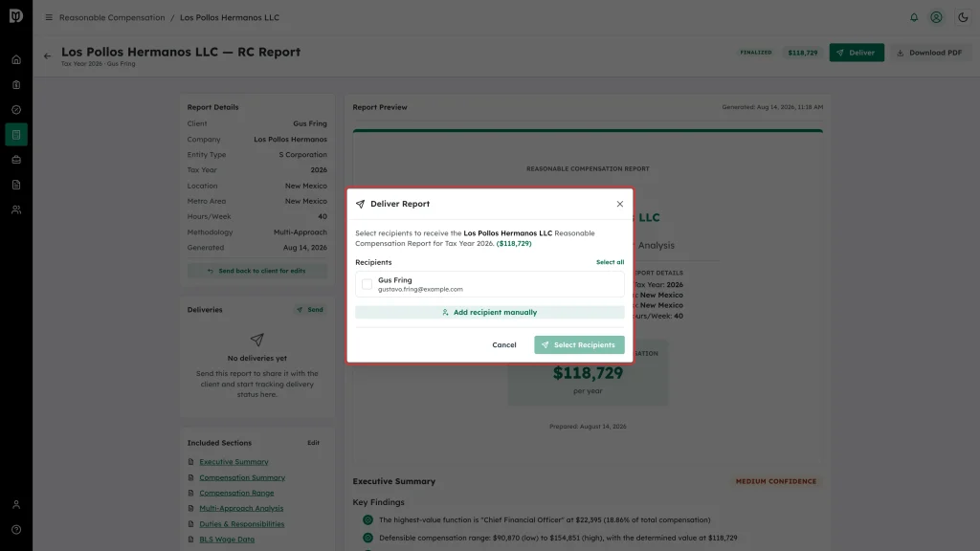Click Los Pollos Hermanos LLC breadcrumb
The width and height of the screenshot is (980, 551).
click(230, 17)
